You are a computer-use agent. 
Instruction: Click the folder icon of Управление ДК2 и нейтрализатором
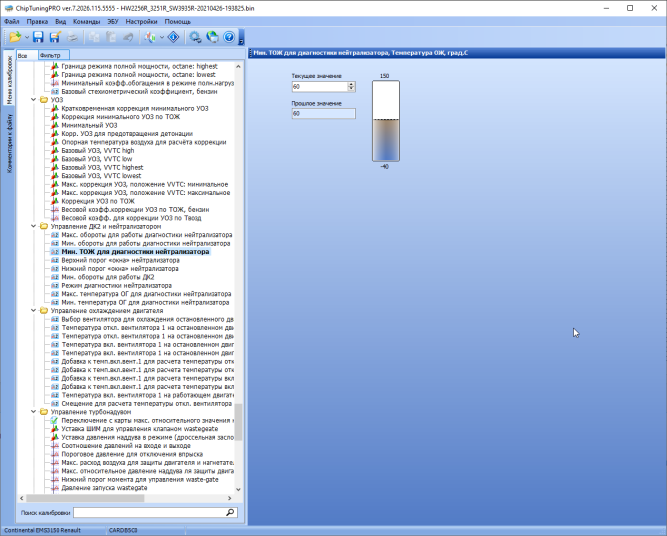43,226
